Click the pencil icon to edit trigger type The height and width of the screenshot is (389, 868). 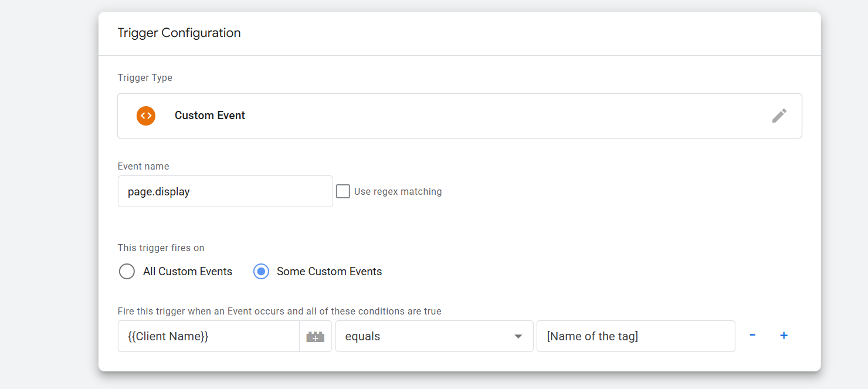779,116
